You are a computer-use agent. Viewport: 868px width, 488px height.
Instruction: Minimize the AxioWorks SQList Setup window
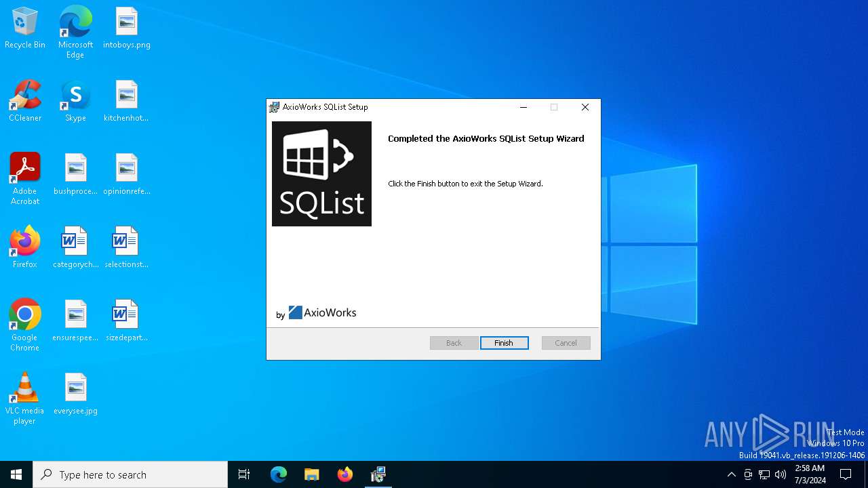524,107
